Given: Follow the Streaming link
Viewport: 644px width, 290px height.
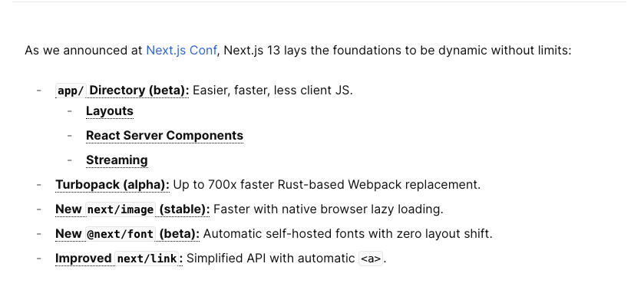Looking at the screenshot, I should (117, 160).
